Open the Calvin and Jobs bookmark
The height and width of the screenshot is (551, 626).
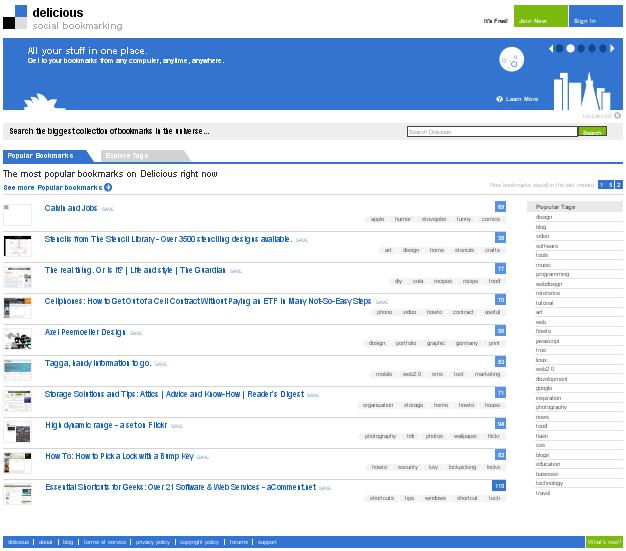tap(71, 208)
